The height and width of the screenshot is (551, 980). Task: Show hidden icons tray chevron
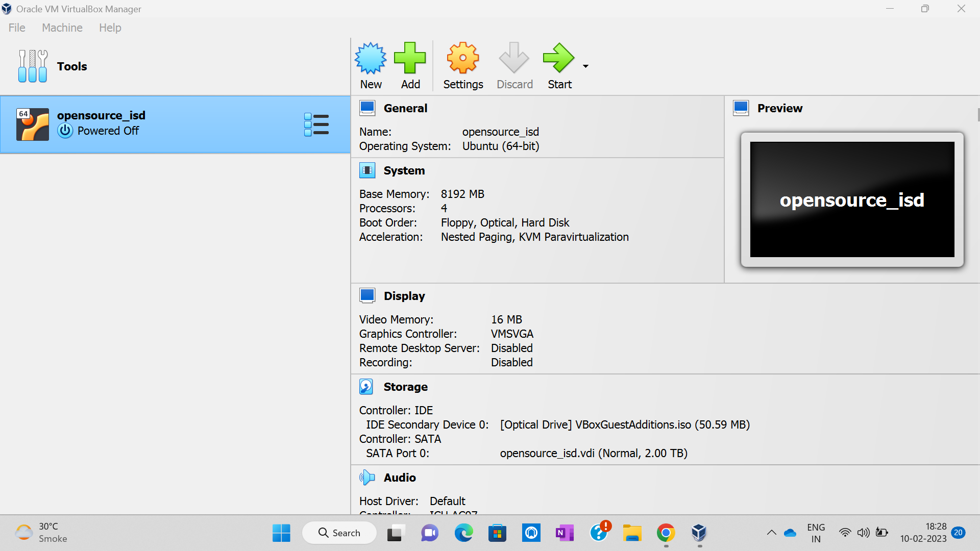[x=771, y=533]
